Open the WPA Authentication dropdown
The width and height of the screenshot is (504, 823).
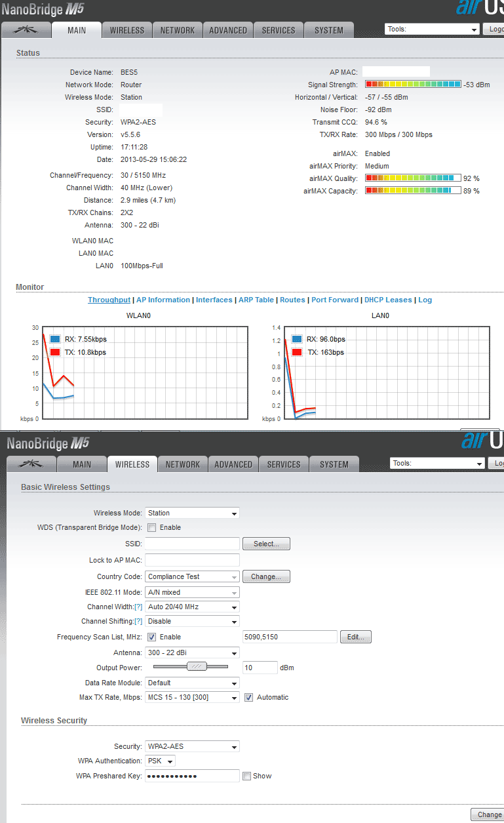[160, 761]
